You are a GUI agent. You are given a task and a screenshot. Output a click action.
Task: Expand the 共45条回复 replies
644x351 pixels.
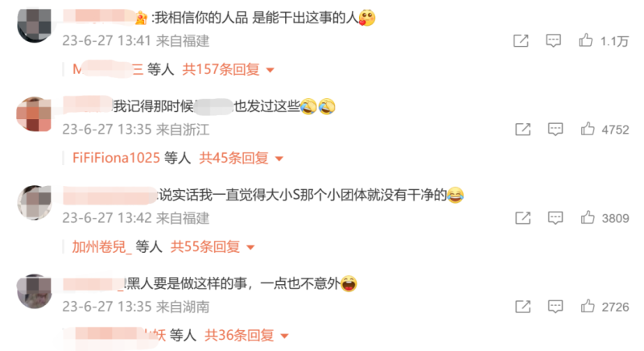241,158
